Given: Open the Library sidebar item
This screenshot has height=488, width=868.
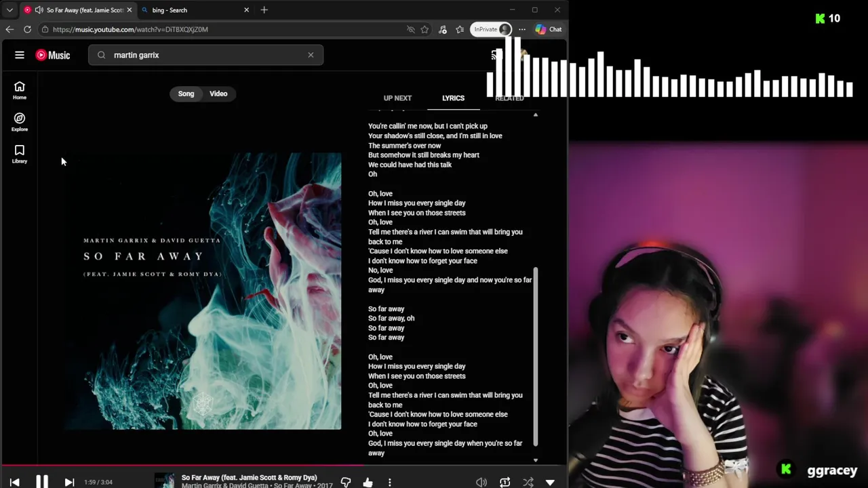Looking at the screenshot, I should pos(20,154).
